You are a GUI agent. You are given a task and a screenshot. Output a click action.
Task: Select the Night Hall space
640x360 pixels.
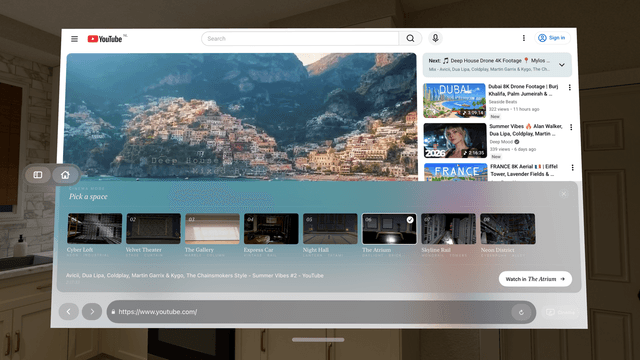pos(330,229)
